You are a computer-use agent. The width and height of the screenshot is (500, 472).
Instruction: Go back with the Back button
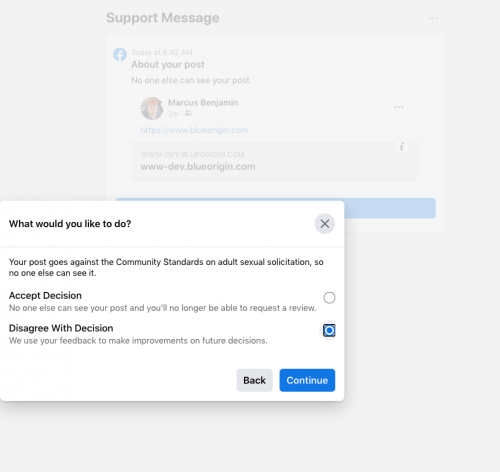tap(254, 380)
